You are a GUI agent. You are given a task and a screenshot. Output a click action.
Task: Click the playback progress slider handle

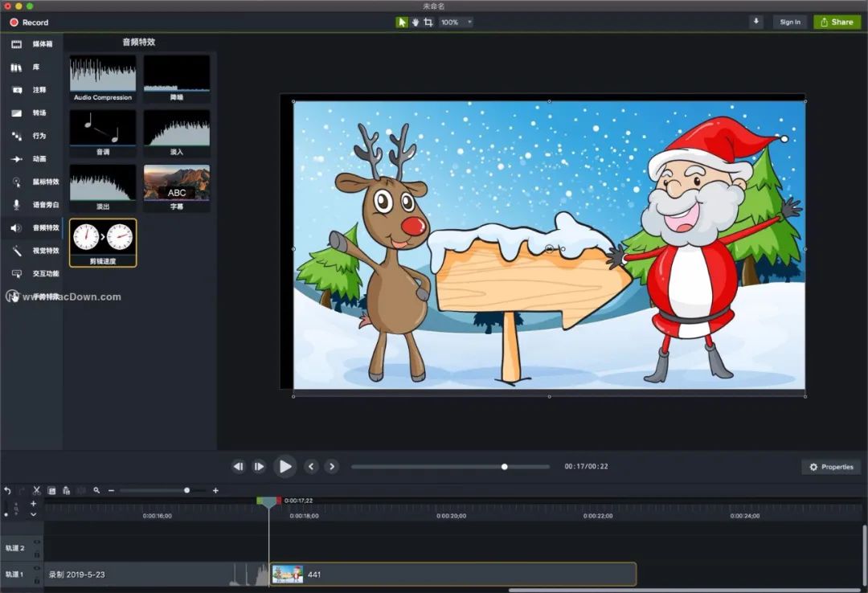(x=504, y=467)
